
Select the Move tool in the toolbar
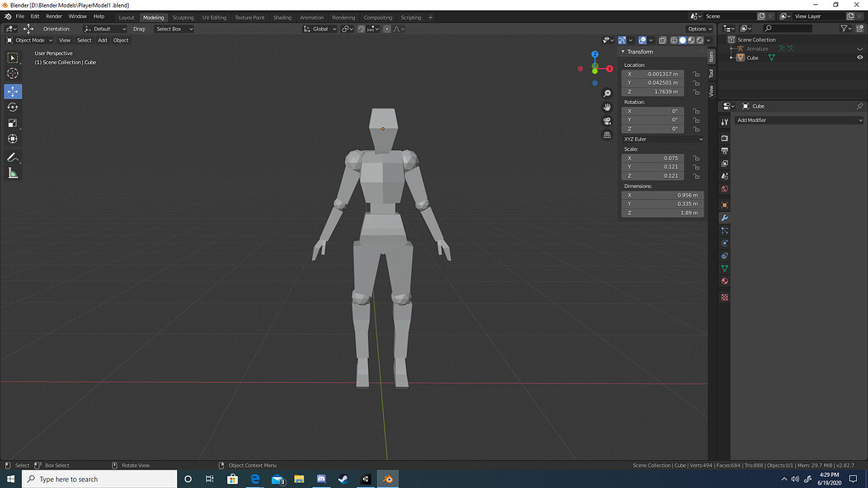13,91
